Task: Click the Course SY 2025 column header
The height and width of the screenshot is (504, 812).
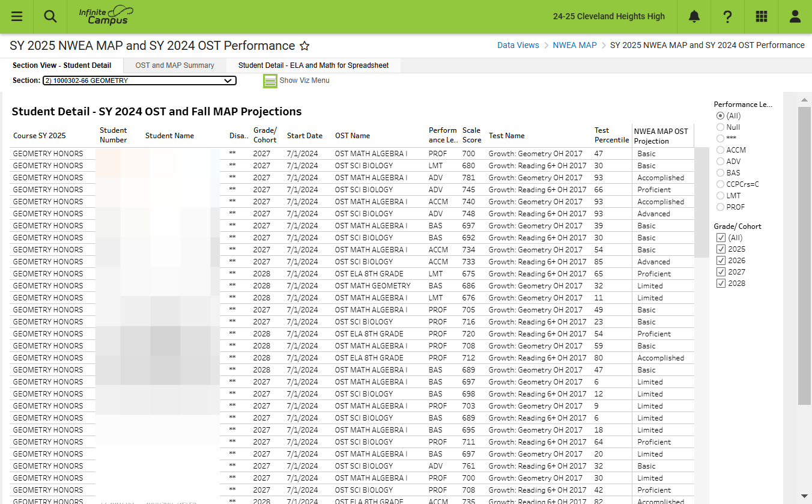Action: (x=40, y=136)
